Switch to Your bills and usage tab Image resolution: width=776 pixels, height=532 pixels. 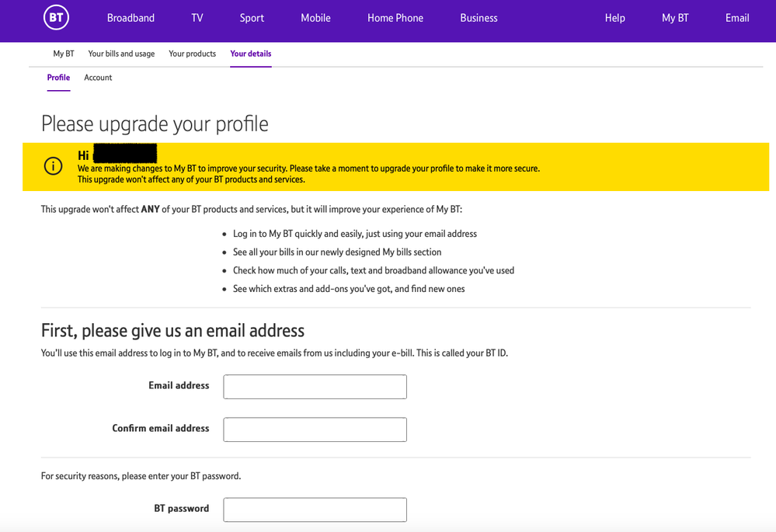(x=121, y=54)
